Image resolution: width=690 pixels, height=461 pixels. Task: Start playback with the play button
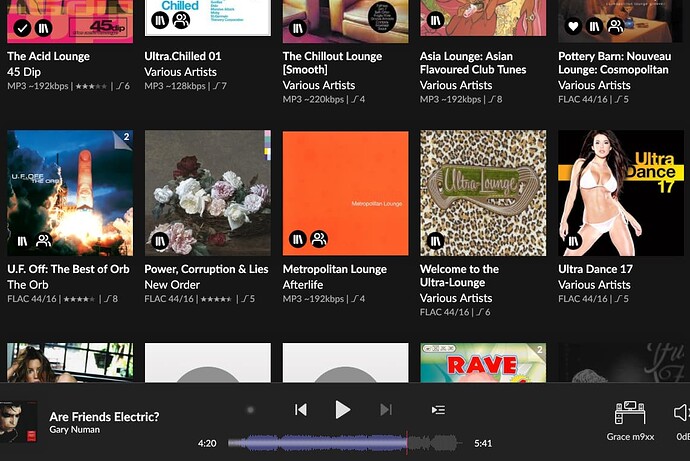(x=342, y=410)
